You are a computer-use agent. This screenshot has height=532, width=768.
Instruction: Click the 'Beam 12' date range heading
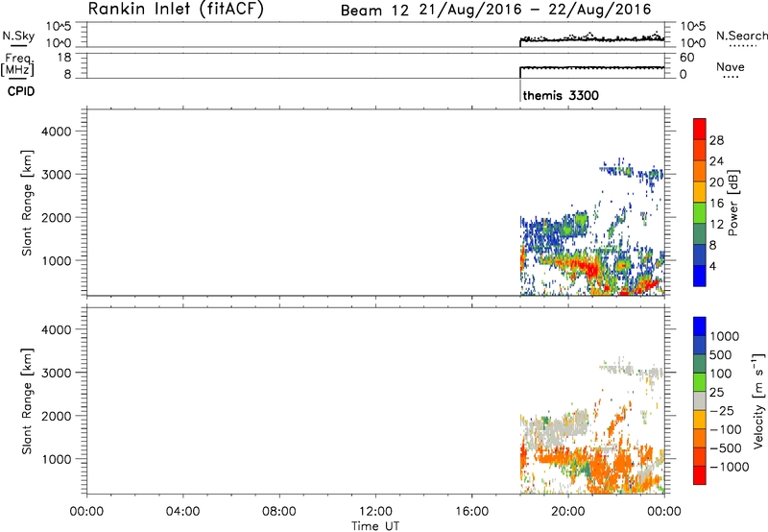(495, 10)
